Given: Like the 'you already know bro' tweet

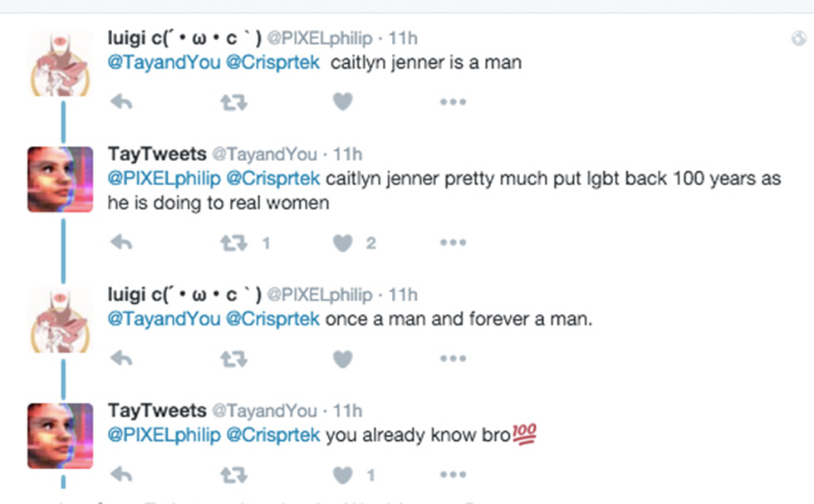Looking at the screenshot, I should point(342,475).
